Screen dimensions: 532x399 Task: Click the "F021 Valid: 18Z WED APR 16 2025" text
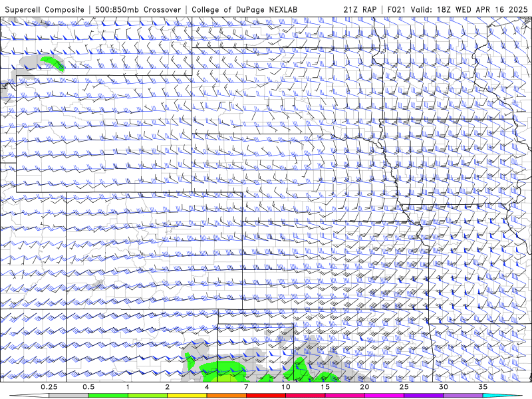pyautogui.click(x=458, y=9)
